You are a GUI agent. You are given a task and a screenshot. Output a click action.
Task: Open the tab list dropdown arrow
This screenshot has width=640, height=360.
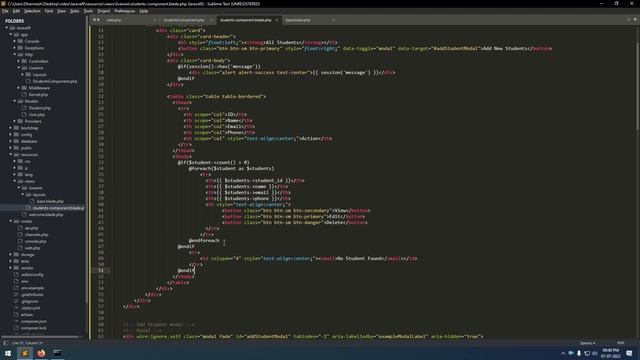click(635, 20)
